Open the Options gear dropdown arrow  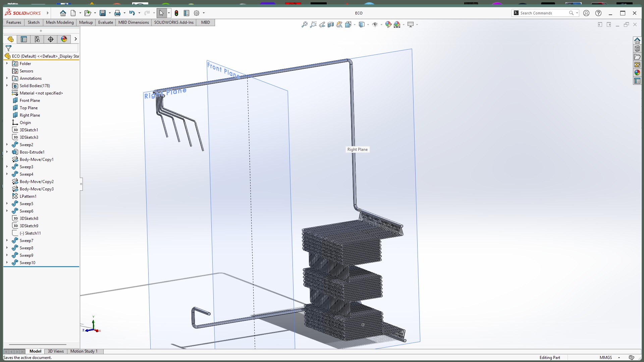204,13
